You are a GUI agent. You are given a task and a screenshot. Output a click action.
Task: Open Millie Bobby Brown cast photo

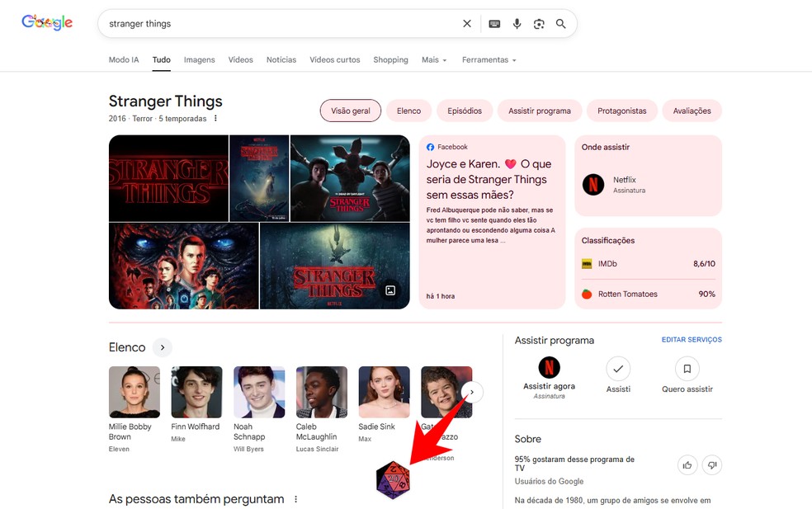point(135,392)
